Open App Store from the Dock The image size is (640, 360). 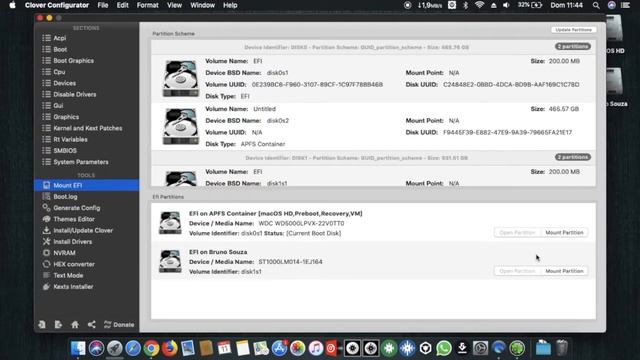(279, 348)
